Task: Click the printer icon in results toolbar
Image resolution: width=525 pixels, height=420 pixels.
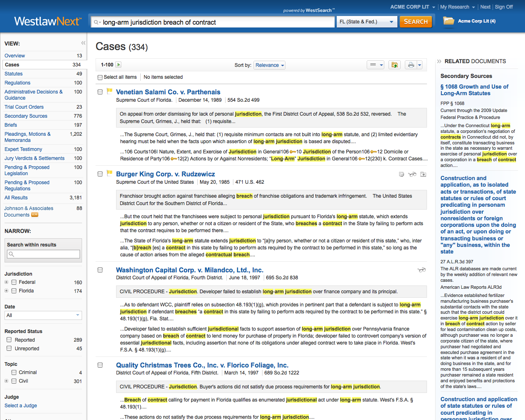Action: tap(411, 65)
